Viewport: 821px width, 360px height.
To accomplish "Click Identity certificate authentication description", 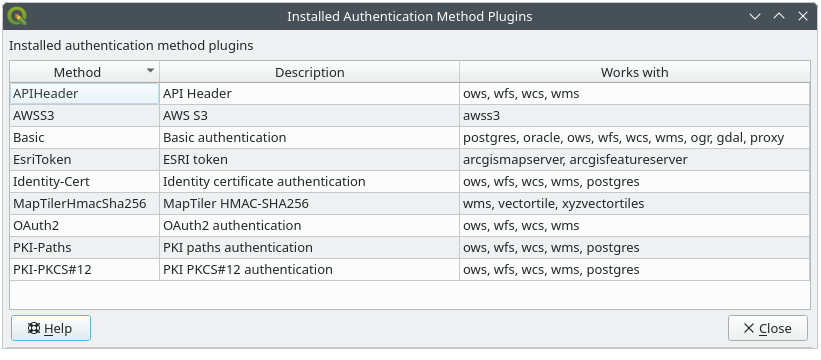I will [309, 182].
